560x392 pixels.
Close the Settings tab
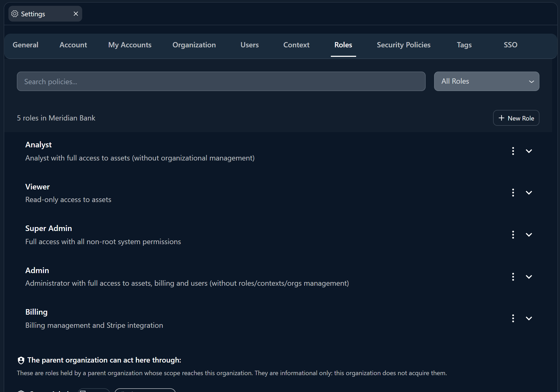[76, 14]
